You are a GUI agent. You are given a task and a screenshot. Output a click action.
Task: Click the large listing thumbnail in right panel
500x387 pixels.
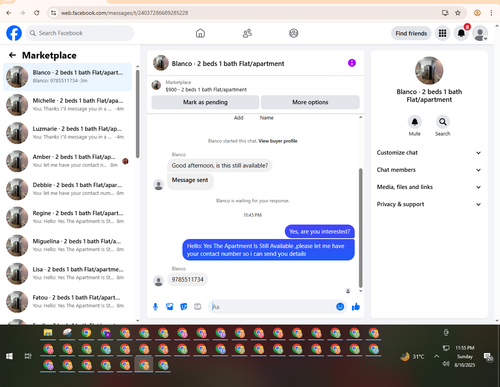(x=429, y=70)
